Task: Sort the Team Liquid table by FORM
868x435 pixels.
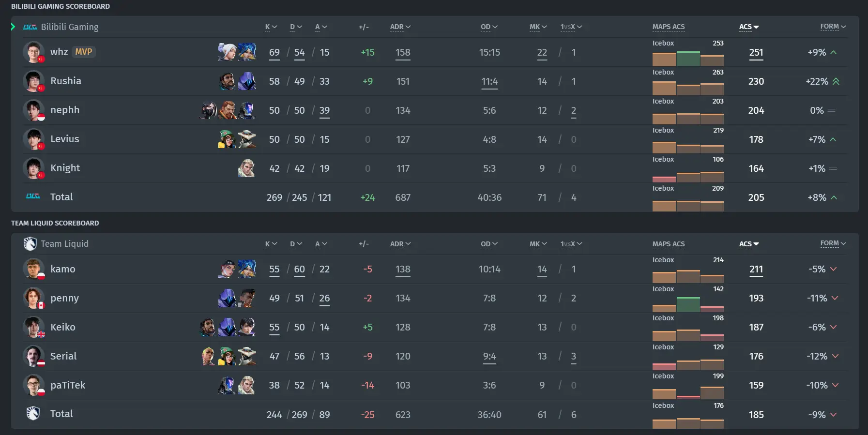Action: pyautogui.click(x=833, y=243)
